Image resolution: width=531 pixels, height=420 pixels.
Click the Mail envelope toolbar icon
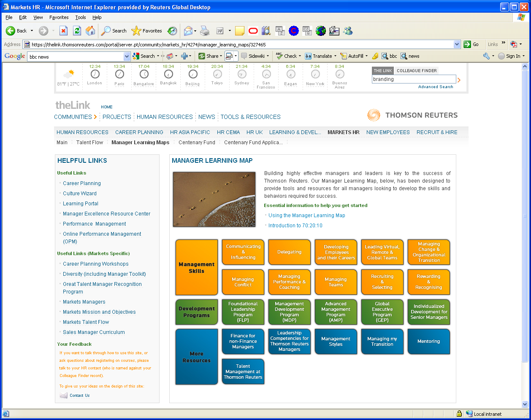pyautogui.click(x=188, y=31)
